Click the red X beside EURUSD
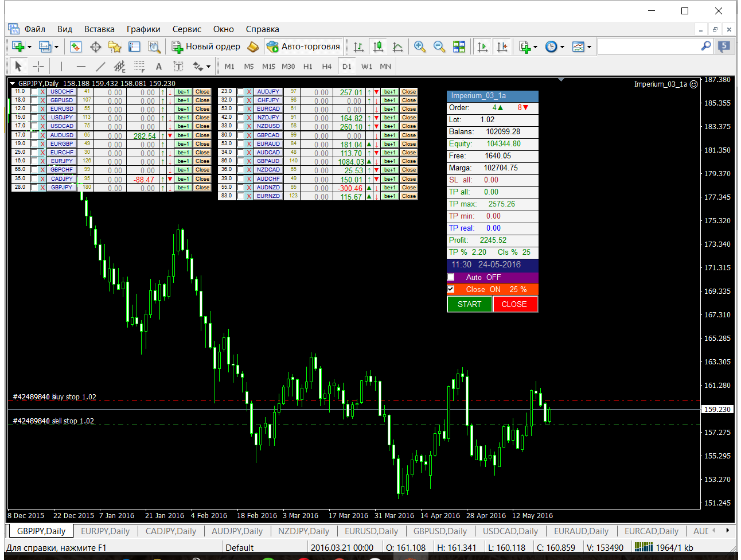This screenshot has height=560, width=741. tap(42, 109)
